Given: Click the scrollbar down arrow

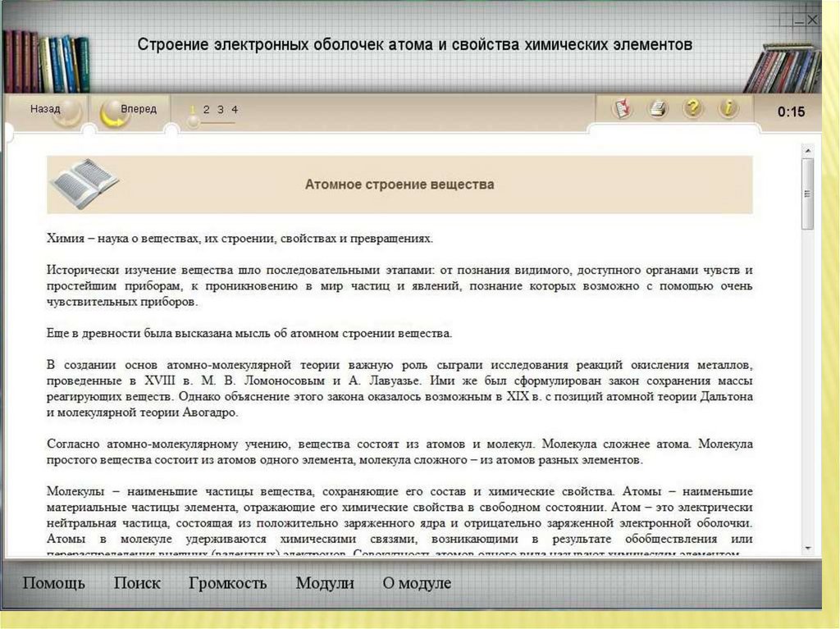Looking at the screenshot, I should tap(808, 549).
